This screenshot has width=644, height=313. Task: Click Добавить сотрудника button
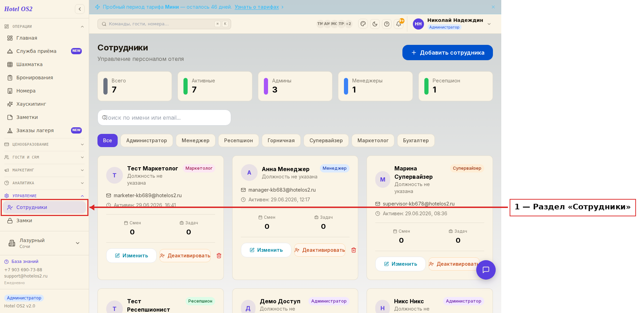[448, 53]
